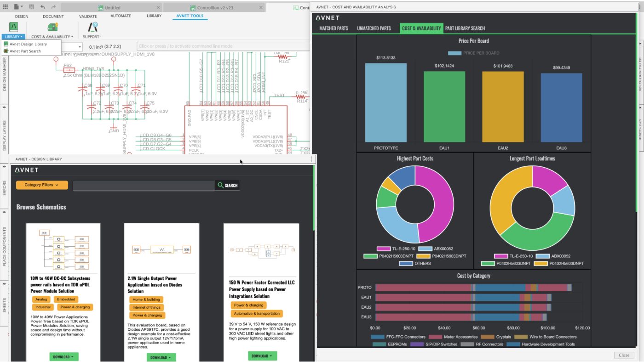Image resolution: width=644 pixels, height=362 pixels.
Task: Toggle FFC-FPC Connectors legend swatch
Action: [378, 337]
